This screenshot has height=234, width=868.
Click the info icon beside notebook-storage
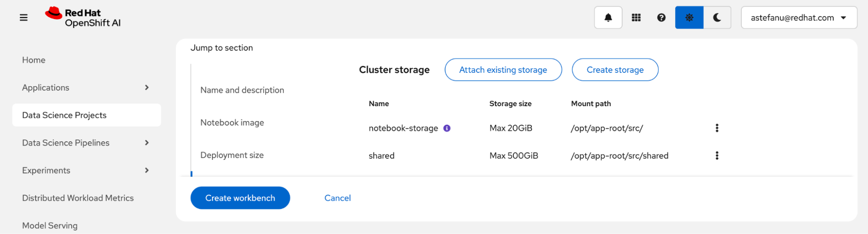pos(447,128)
